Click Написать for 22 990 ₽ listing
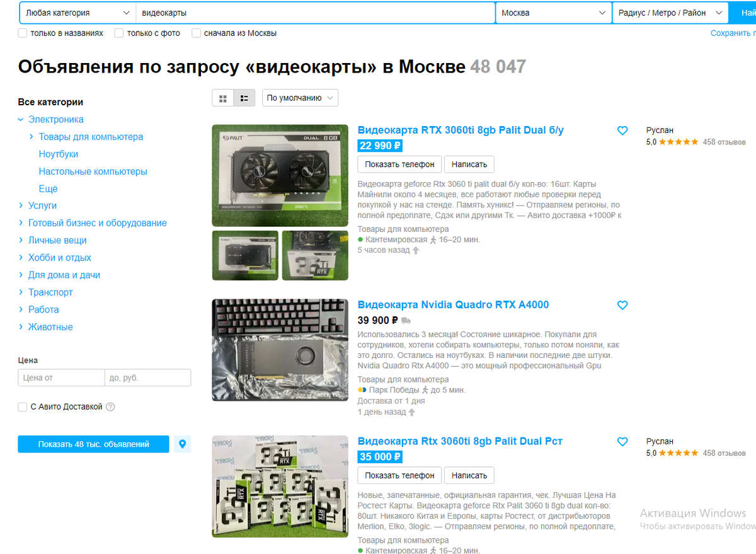Screen dimensions: 756x554 (469, 164)
